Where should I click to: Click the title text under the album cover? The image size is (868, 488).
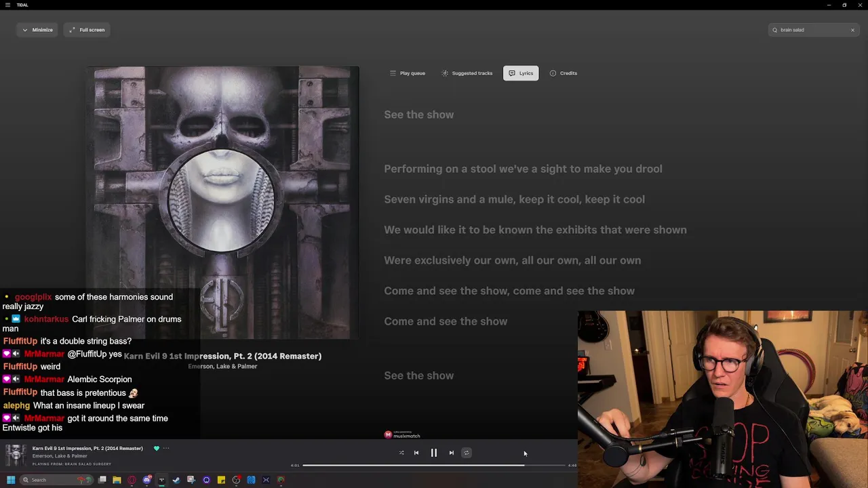click(x=222, y=356)
